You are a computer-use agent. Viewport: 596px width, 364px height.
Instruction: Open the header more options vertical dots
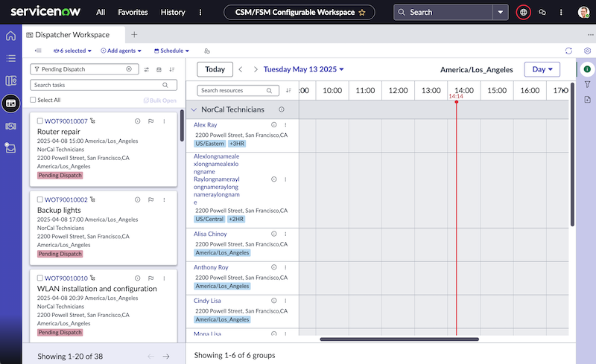pyautogui.click(x=561, y=13)
